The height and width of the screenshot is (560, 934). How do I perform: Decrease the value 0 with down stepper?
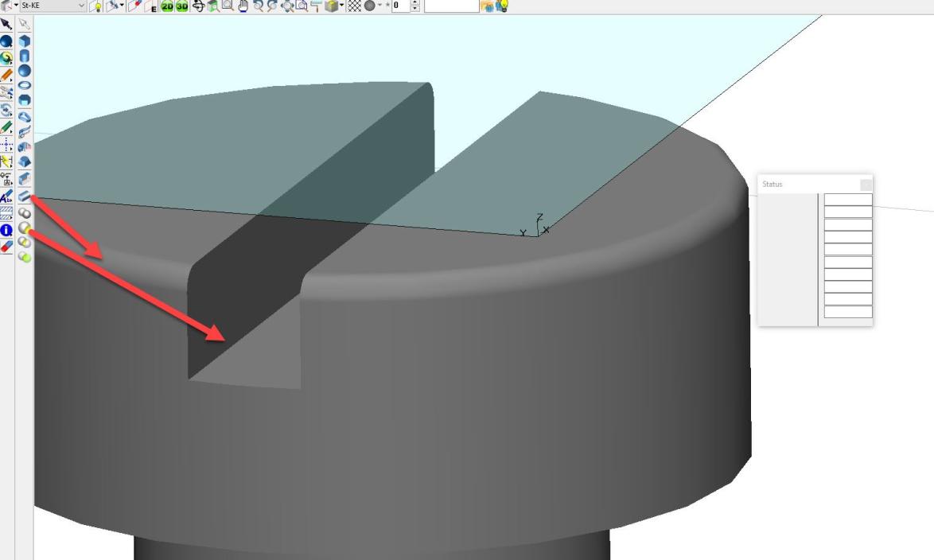(x=415, y=9)
